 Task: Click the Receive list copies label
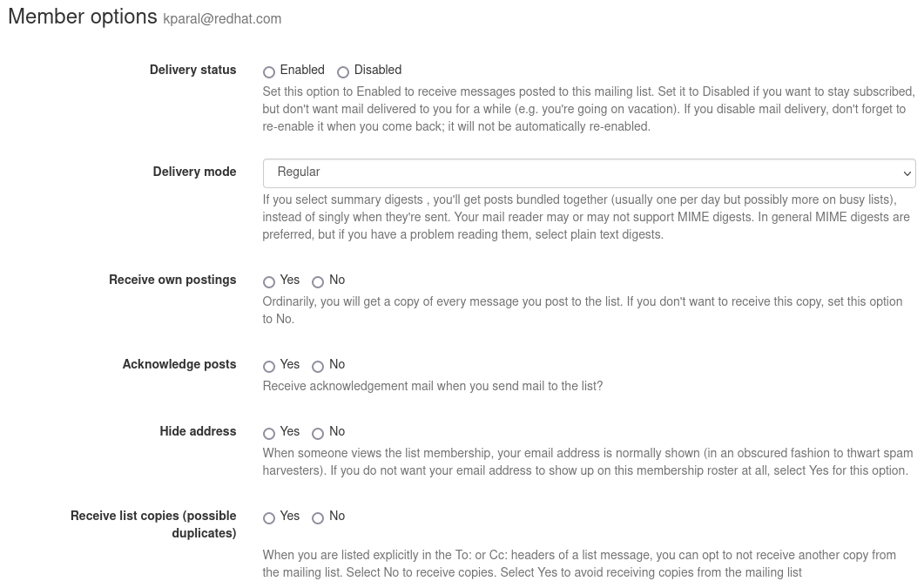click(153, 524)
